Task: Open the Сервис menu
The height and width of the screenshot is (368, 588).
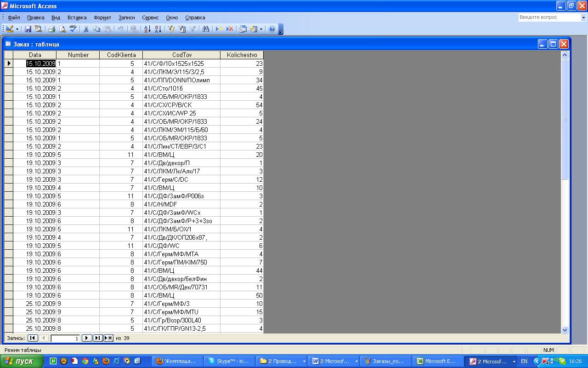Action: click(150, 17)
